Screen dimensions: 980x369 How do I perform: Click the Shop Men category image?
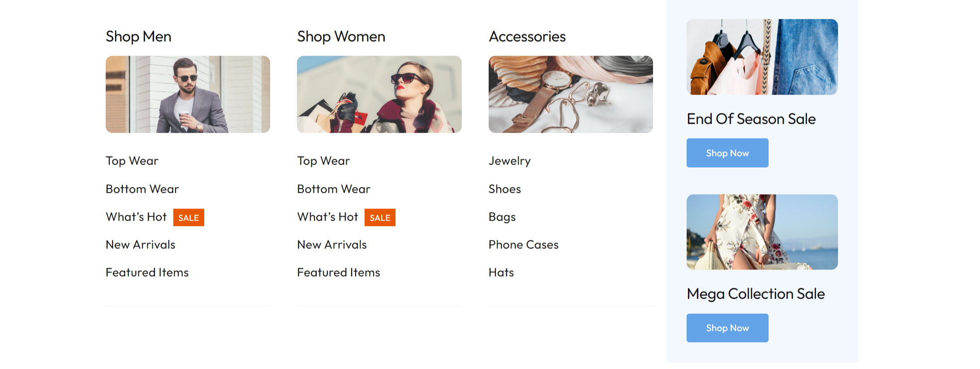click(x=188, y=94)
